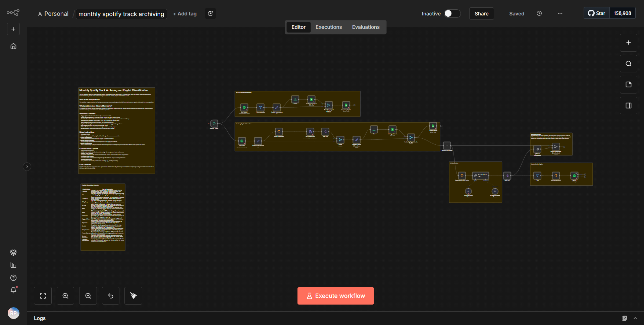644x325 pixels.
Task: Click the workflow name input field
Action: pyautogui.click(x=121, y=14)
